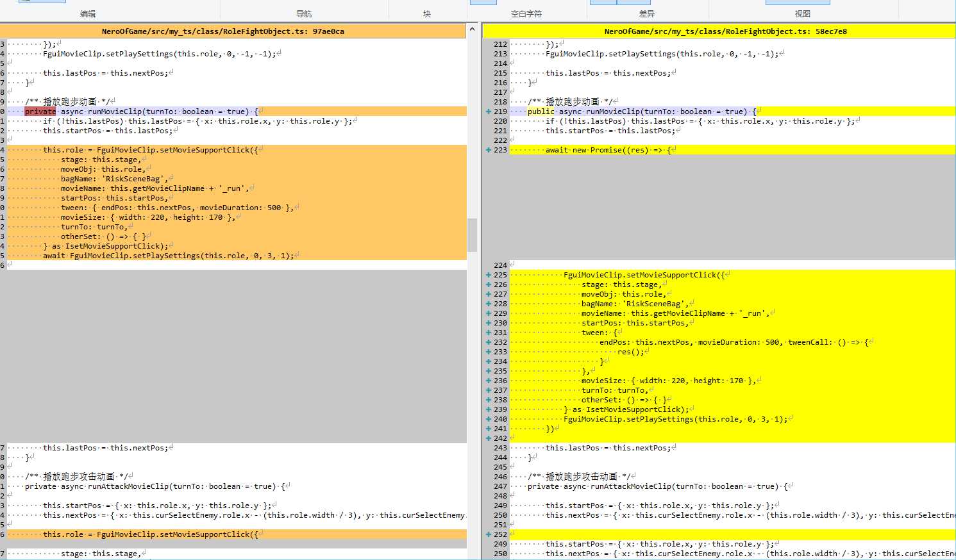Click the 空白字符 ribbon group label
Viewport: 956px width, 560px height.
(x=526, y=13)
